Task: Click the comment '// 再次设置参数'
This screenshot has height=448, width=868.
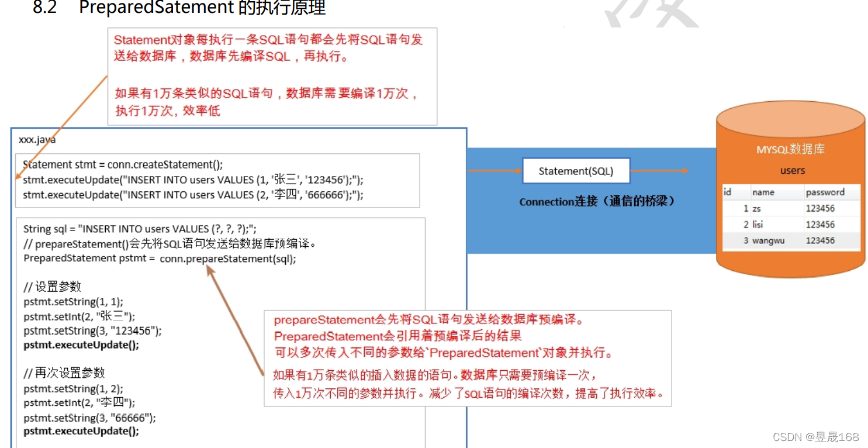Action: point(64,374)
